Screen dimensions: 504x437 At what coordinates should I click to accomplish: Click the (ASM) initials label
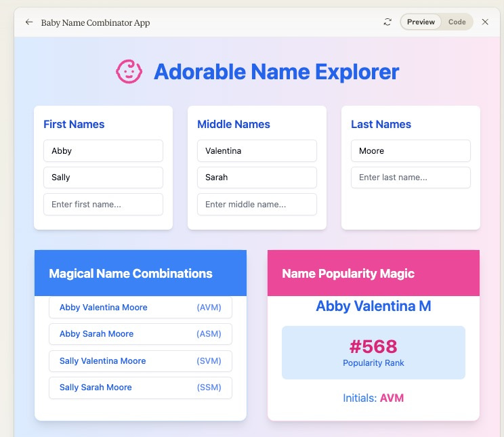[209, 334]
